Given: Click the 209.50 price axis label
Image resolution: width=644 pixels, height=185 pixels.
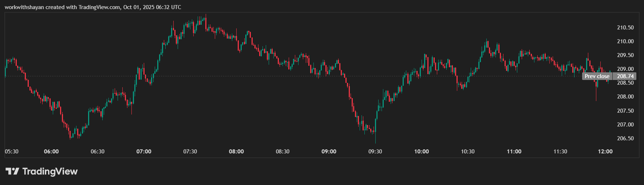Looking at the screenshot, I should click(x=625, y=55).
